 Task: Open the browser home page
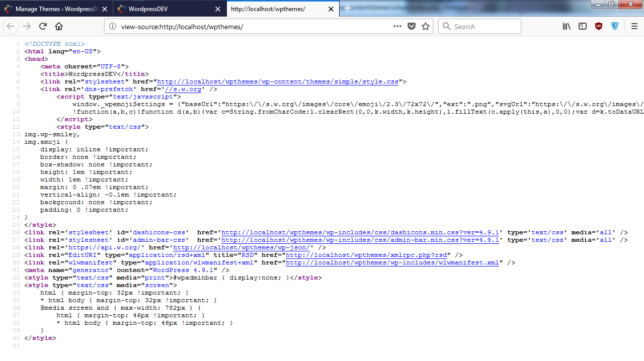(x=59, y=26)
